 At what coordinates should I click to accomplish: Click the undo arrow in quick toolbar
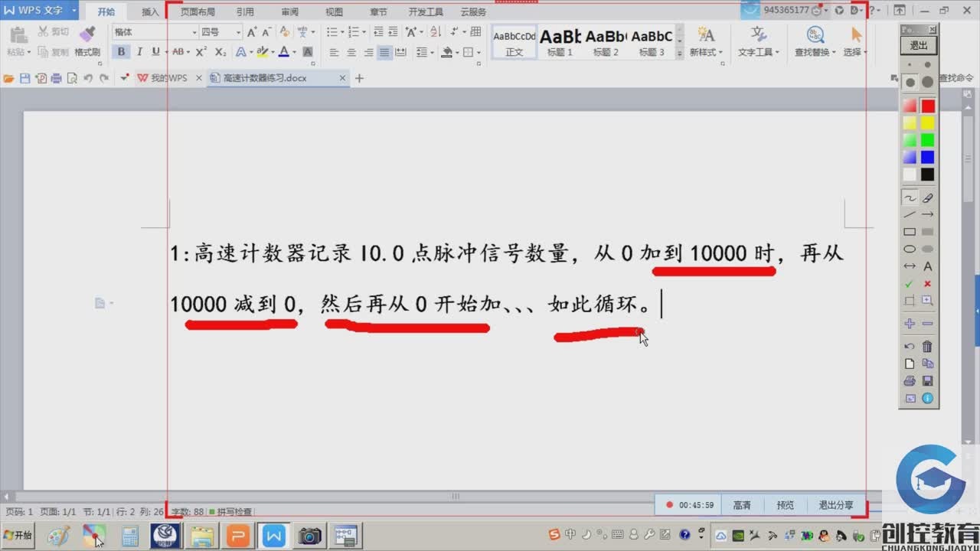tap(87, 78)
